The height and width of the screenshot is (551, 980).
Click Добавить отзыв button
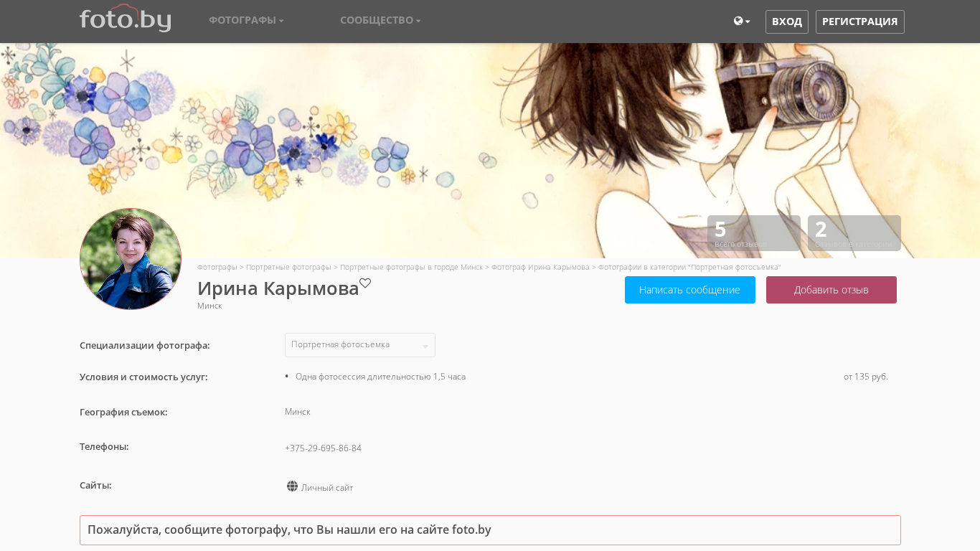831,290
